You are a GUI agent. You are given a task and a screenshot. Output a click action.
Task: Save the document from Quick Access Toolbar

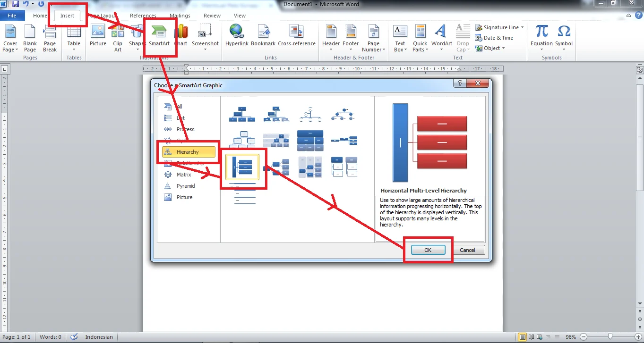(16, 4)
